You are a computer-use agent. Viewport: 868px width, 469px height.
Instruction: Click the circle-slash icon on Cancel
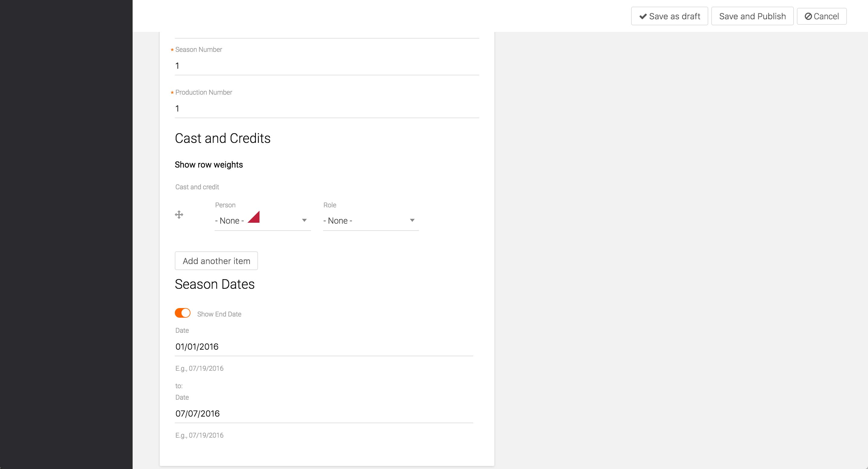point(808,16)
